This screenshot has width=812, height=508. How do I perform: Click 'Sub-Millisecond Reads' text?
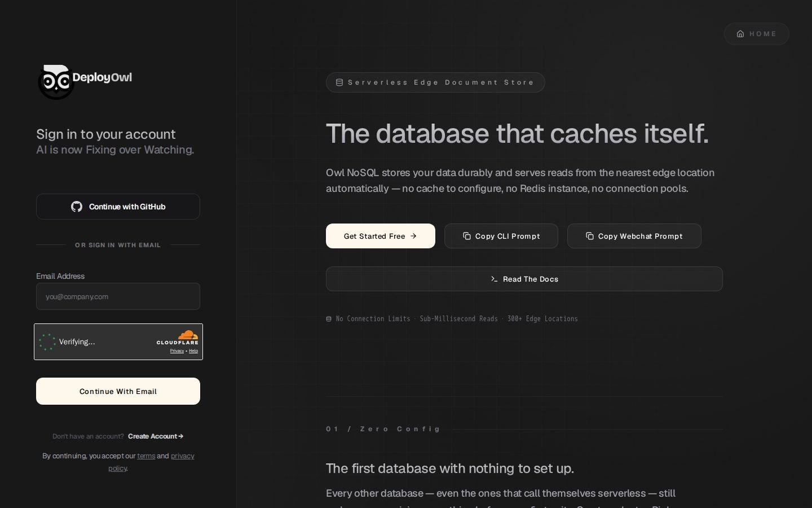tap(458, 319)
